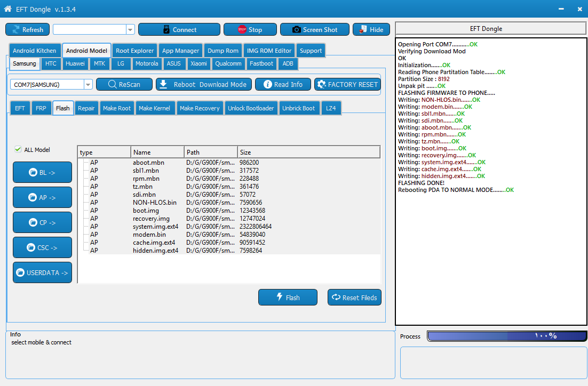Take a Screen Shot with camera button
Image resolution: width=588 pixels, height=386 pixels.
click(x=315, y=30)
